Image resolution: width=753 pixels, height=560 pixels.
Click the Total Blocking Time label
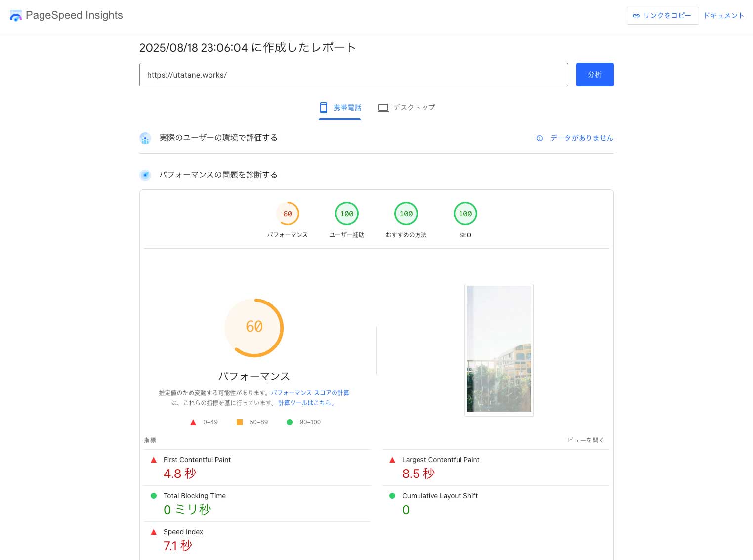pyautogui.click(x=195, y=496)
